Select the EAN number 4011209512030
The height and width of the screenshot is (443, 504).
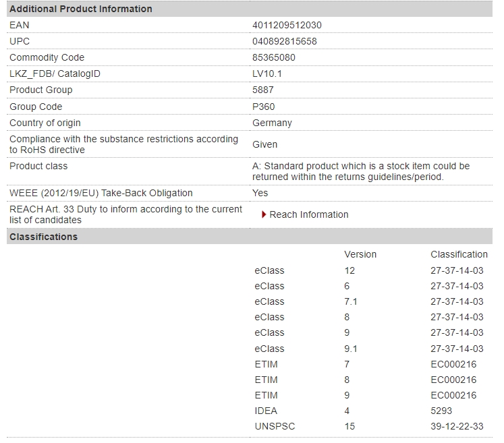coord(287,25)
